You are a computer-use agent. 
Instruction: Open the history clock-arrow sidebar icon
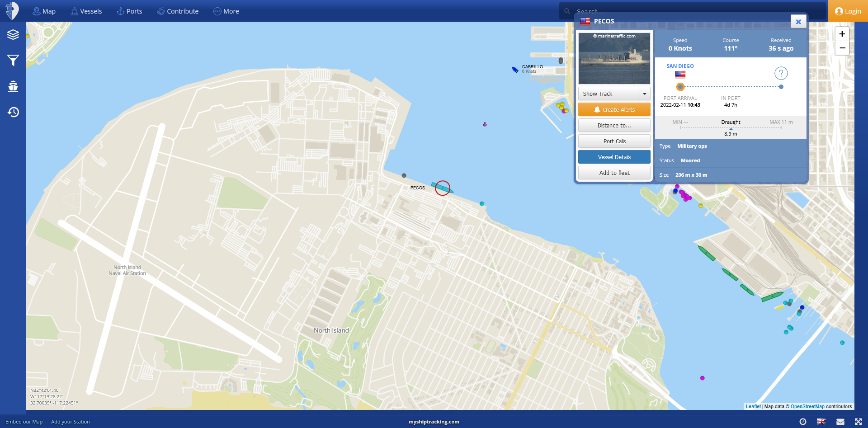click(x=13, y=112)
